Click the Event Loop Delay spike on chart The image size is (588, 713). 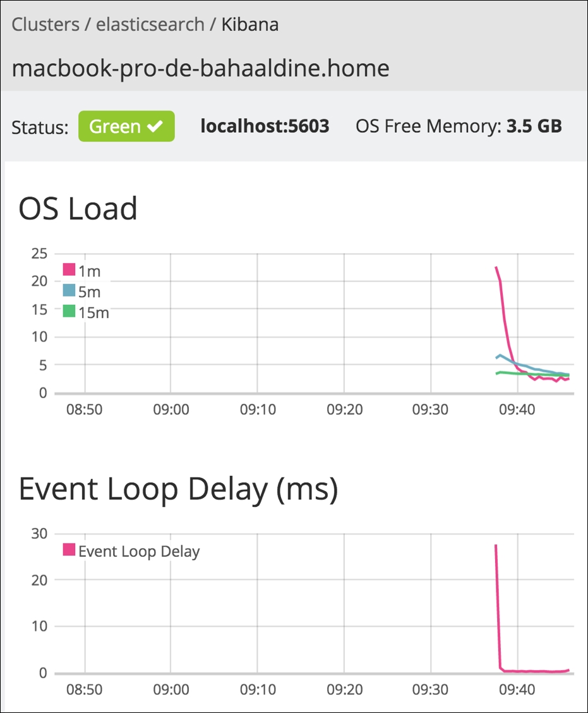click(496, 545)
